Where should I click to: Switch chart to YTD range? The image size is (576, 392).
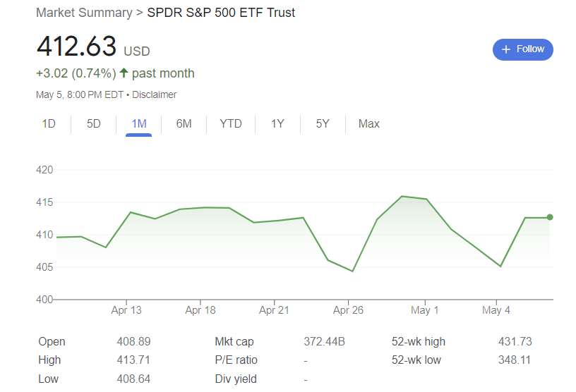pos(230,124)
